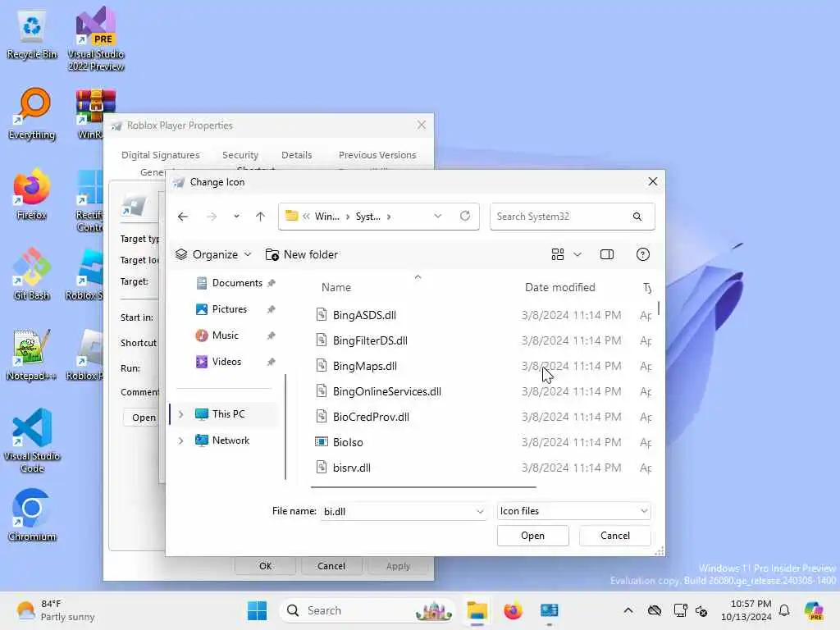Open Notepad++ desktop shortcut
Screen dimensions: 840x630
(x=32, y=354)
